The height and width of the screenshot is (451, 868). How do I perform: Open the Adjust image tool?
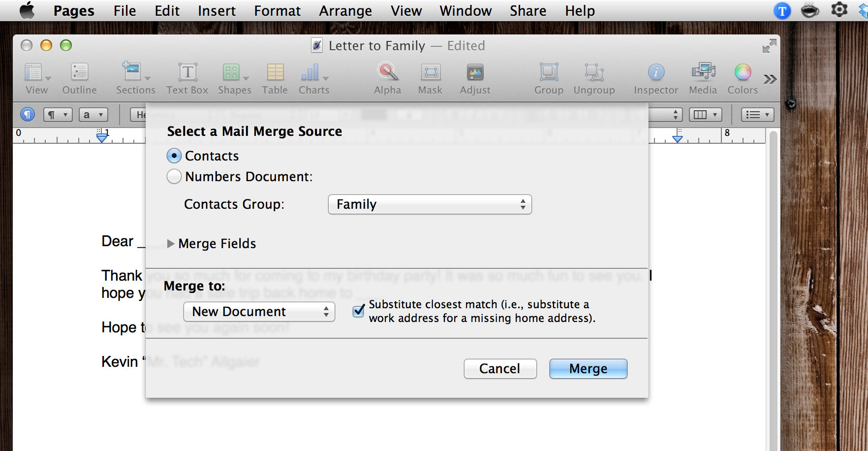coord(475,78)
